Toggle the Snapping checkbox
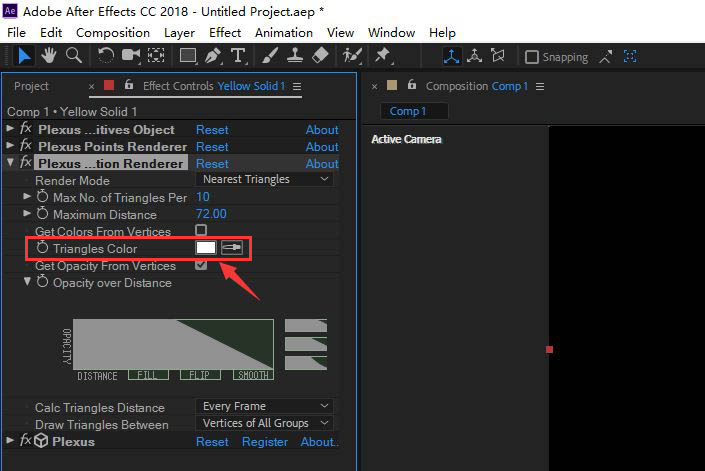705x471 pixels. 532,57
